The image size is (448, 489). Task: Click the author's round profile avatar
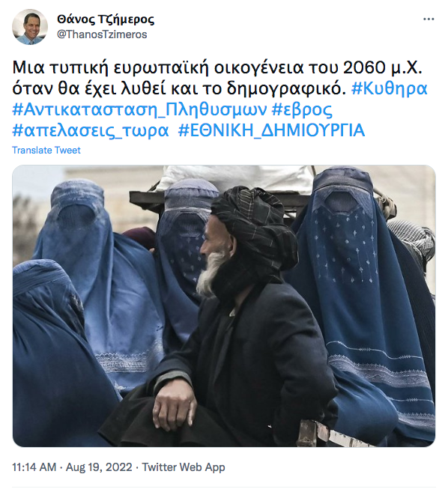(x=30, y=27)
